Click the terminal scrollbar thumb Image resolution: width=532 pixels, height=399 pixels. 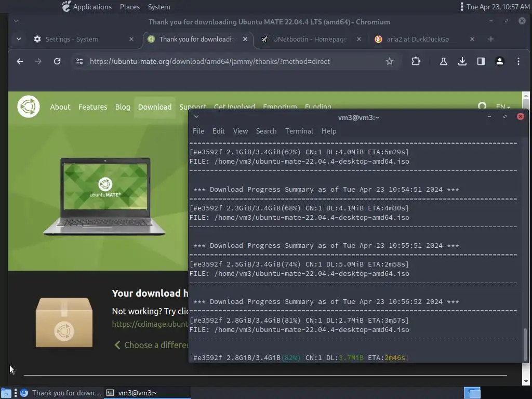click(525, 344)
